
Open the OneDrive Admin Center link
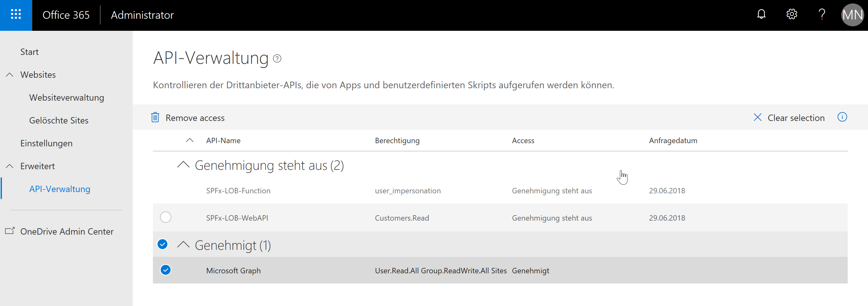click(67, 231)
